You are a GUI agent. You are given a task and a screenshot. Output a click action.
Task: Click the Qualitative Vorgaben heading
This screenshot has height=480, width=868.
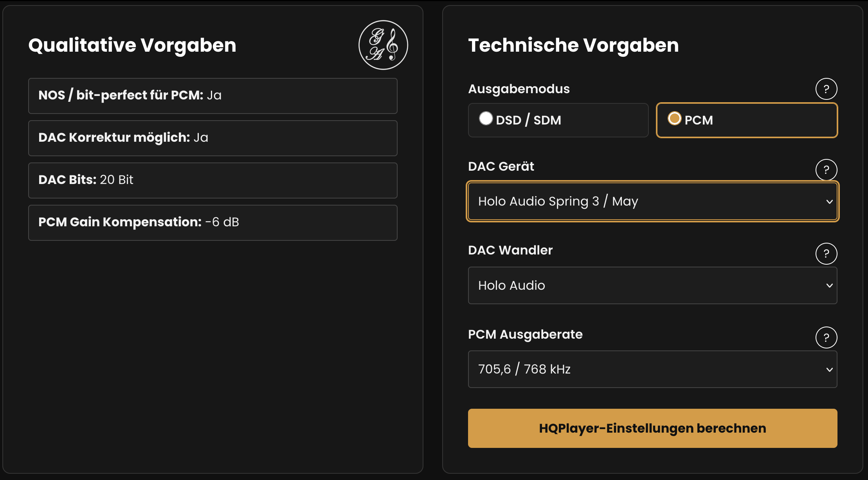[x=132, y=45]
